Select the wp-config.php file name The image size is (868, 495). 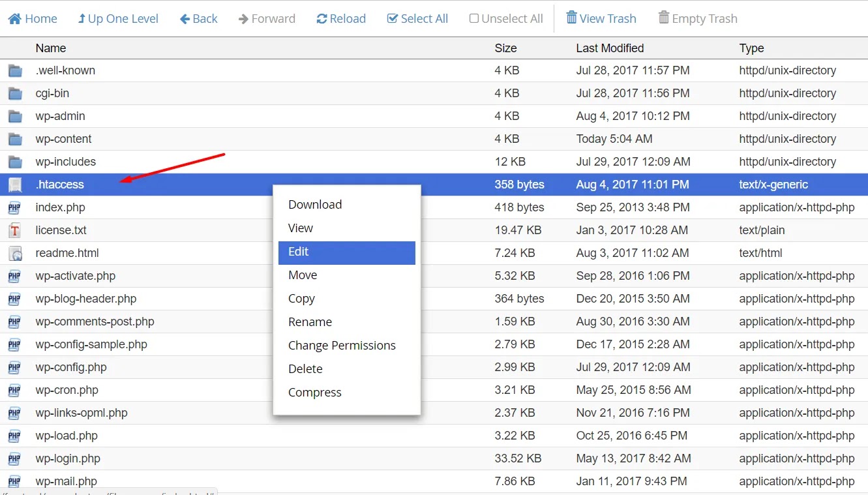click(x=71, y=367)
